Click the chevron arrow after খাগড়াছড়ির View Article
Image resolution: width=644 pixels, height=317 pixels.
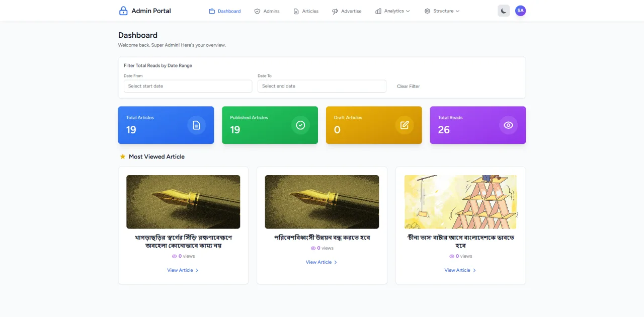197,270
